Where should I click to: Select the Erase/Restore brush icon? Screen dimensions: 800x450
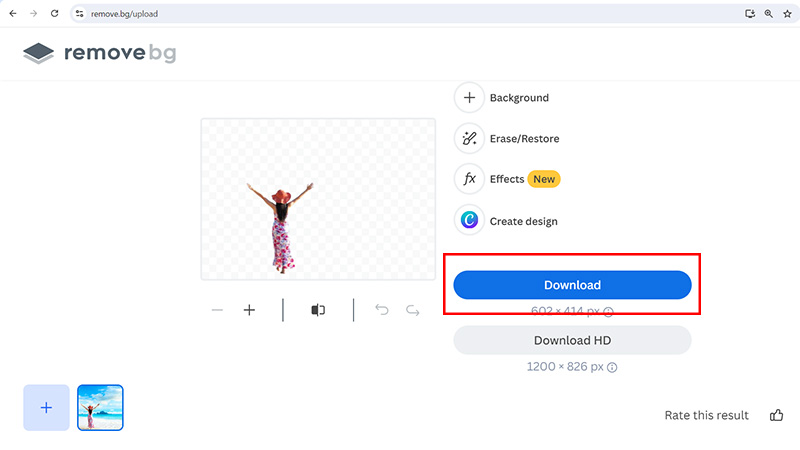coord(469,139)
